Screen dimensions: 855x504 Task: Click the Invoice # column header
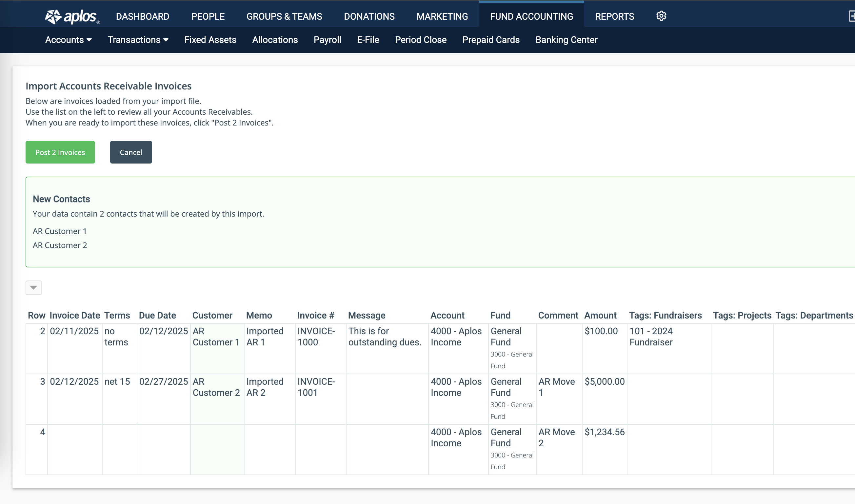(x=316, y=316)
